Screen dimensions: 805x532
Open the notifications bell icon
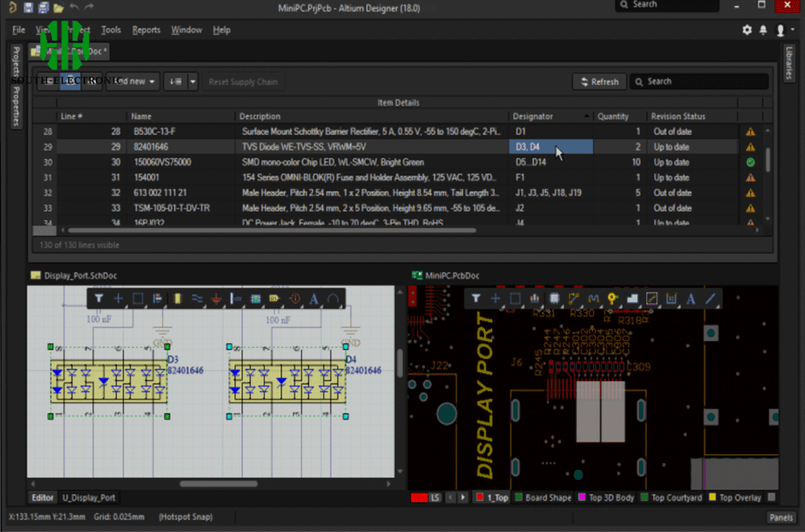pos(762,29)
